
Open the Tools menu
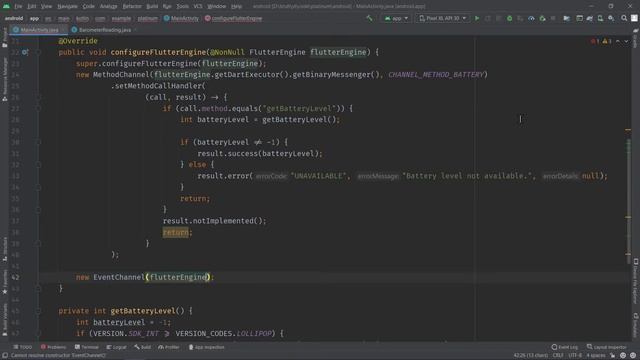182,6
